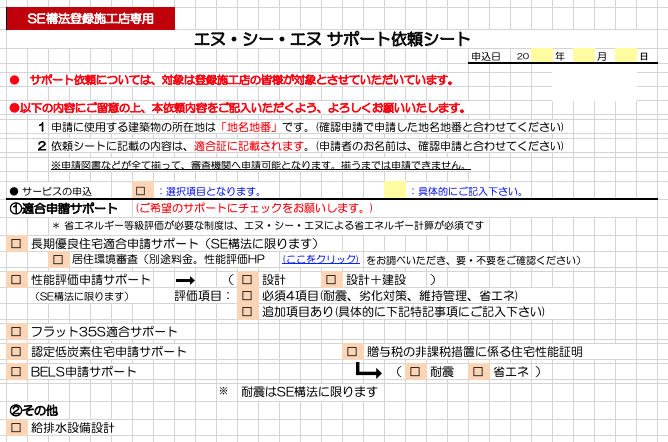This screenshot has width=668, height=442.
Task: Tick 必須4項目 evaluation checkbox
Action: pos(247,296)
